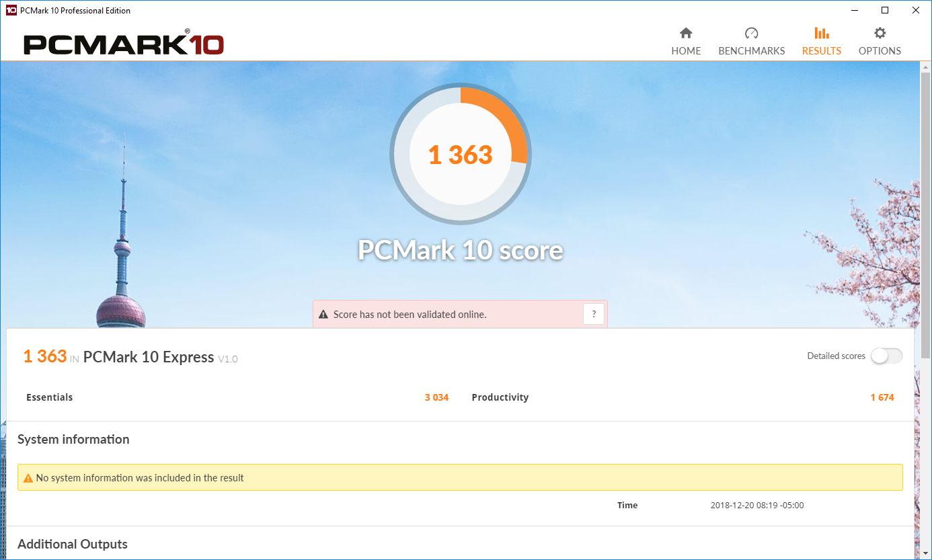This screenshot has width=932, height=560.
Task: Click the bar chart icon above Results
Action: 822,33
